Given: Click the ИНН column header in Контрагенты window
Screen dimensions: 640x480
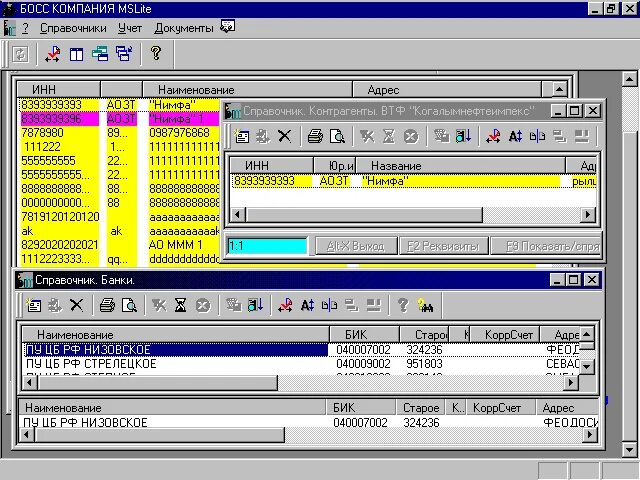Looking at the screenshot, I should tap(272, 166).
